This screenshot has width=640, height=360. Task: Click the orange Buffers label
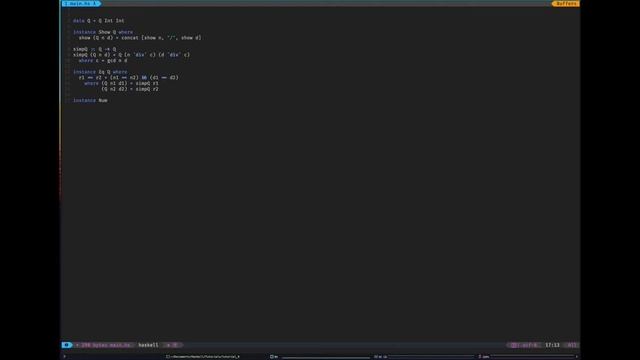[x=566, y=4]
